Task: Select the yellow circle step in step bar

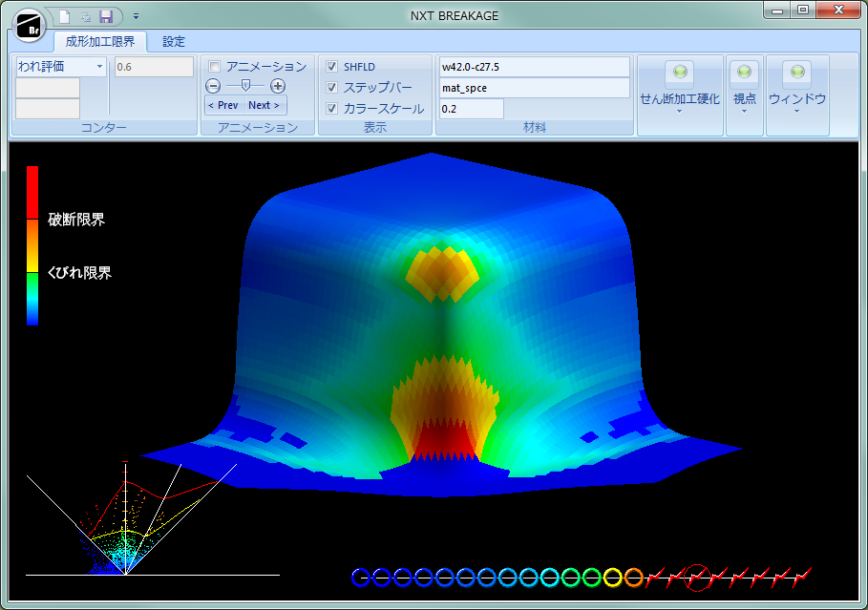Action: point(612,577)
